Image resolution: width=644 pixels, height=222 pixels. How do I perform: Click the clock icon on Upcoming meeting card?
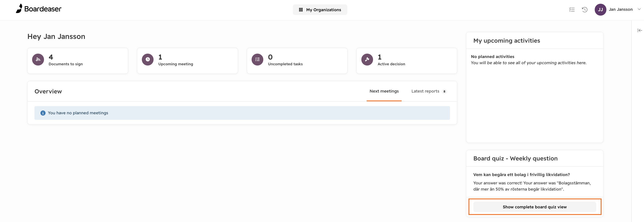(148, 59)
